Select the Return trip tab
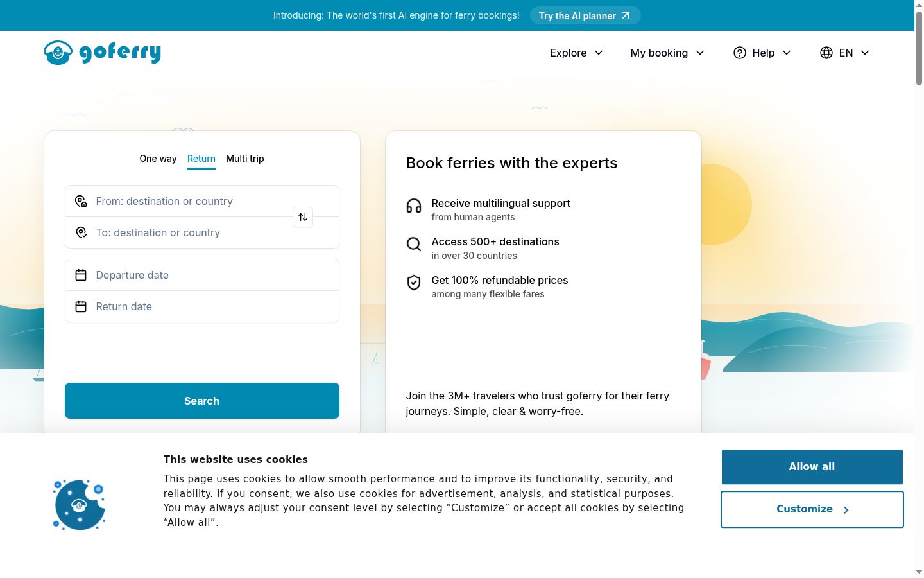Viewport: 924px width, 578px height. tap(201, 159)
